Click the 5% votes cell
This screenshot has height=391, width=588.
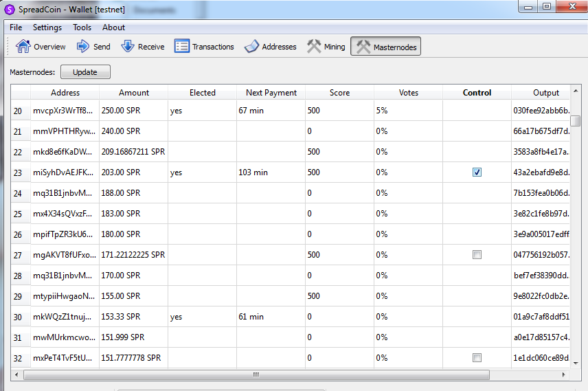408,111
